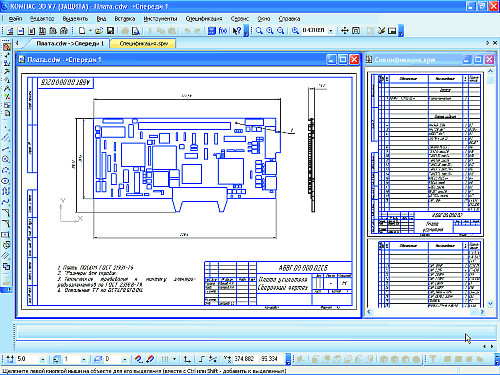Viewport: 500px width, 375px height.
Task: Toggle disable snaps magnet icon
Action: click(x=150, y=359)
